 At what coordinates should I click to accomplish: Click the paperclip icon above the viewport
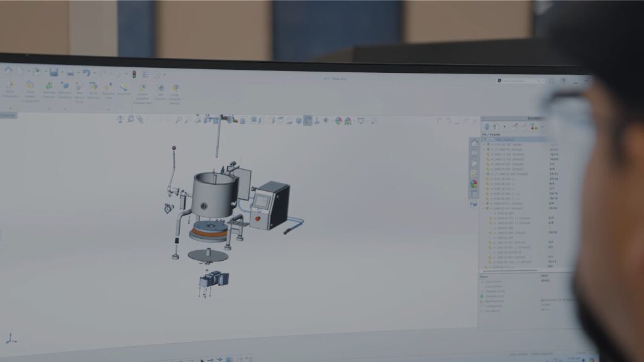(x=140, y=119)
